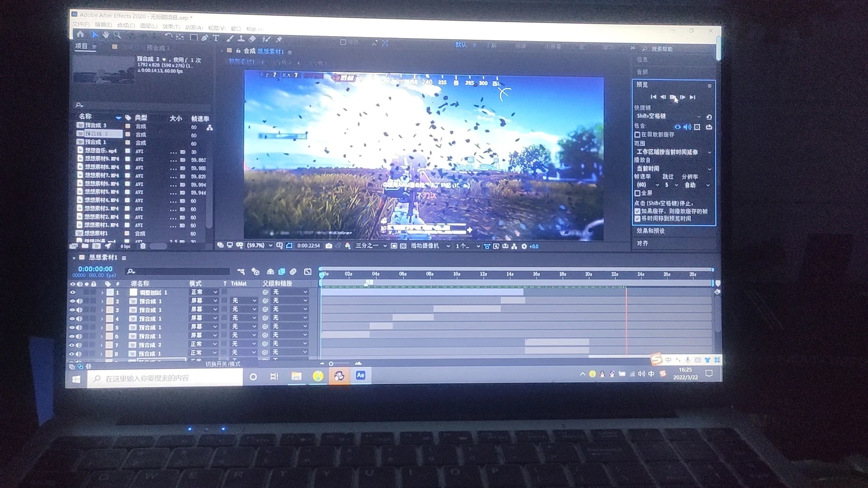Image resolution: width=868 pixels, height=488 pixels.
Task: Select the Clone Stamp tool
Action: pos(241,39)
